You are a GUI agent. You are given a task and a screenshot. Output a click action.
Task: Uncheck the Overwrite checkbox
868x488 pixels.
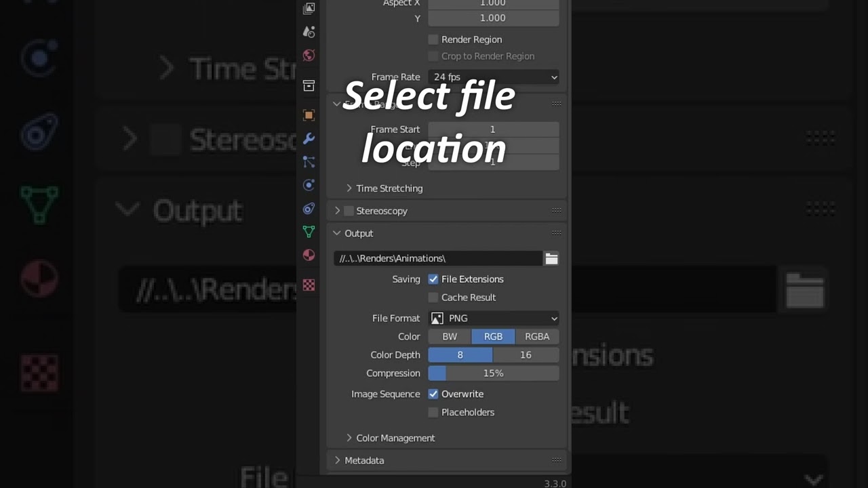(433, 394)
